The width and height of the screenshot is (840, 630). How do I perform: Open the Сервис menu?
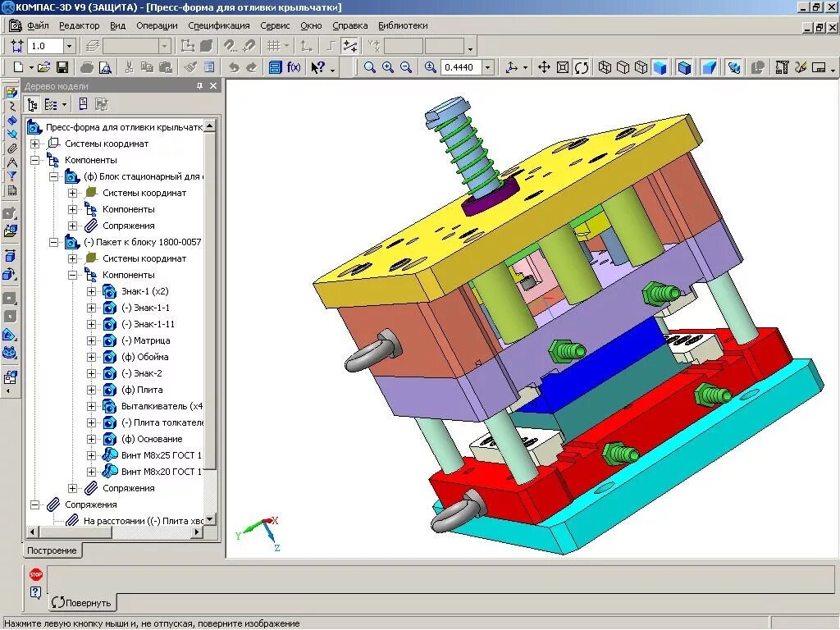pos(275,25)
